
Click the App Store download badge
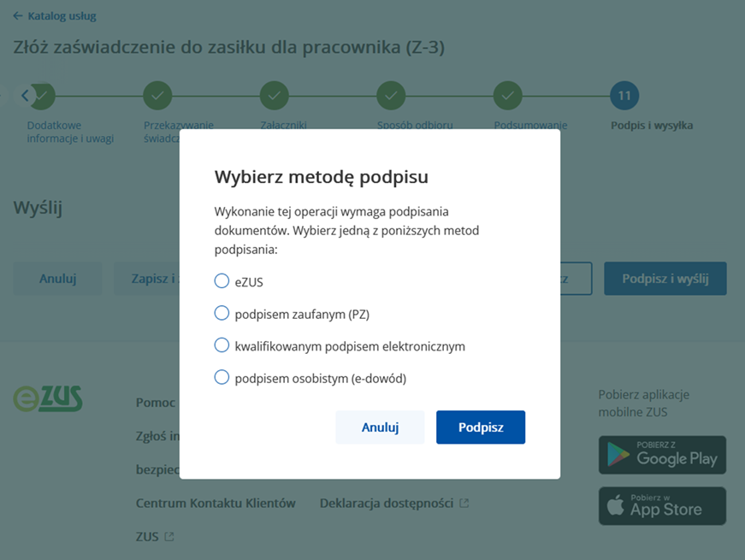[x=661, y=505]
